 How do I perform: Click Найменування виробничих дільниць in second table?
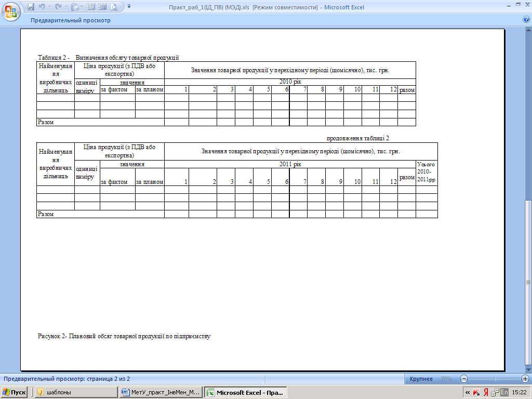point(55,164)
